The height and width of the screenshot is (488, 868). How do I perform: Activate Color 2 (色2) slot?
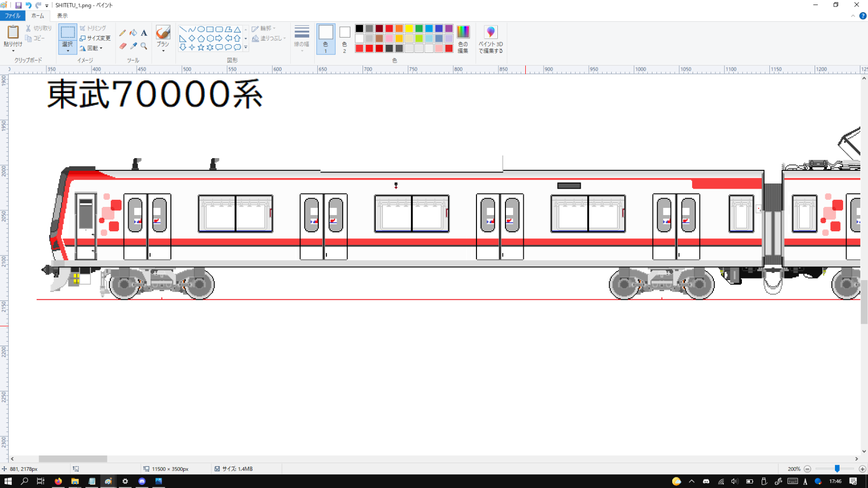(344, 39)
